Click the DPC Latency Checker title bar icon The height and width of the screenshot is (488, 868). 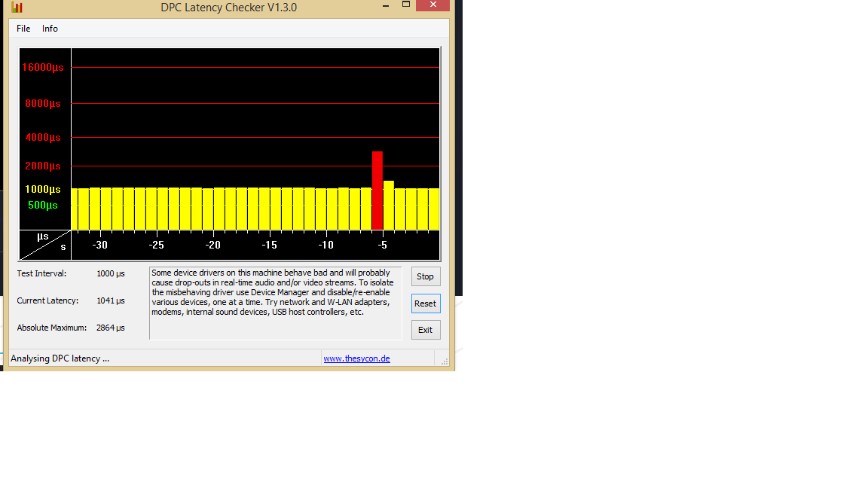tap(17, 8)
